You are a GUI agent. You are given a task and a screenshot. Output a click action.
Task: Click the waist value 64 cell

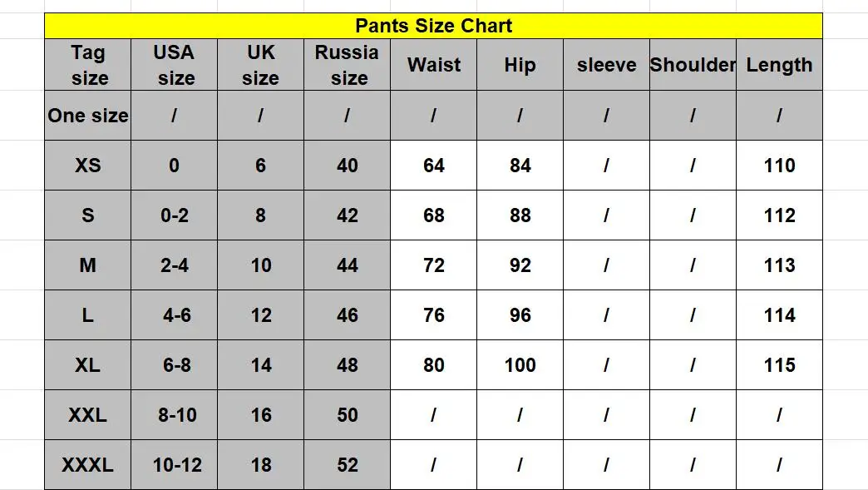[x=433, y=165]
